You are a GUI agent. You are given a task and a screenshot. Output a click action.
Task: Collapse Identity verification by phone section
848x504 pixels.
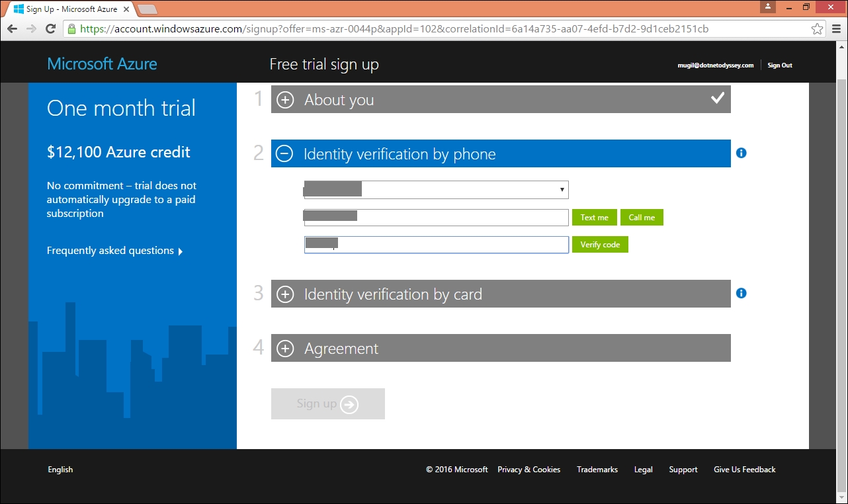tap(284, 154)
